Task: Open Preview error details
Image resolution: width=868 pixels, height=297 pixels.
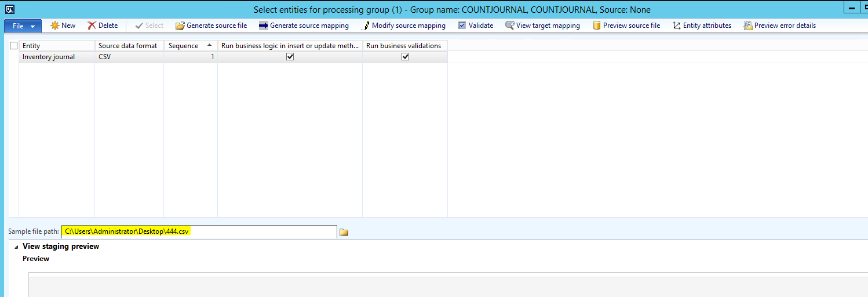Action: coord(748,26)
